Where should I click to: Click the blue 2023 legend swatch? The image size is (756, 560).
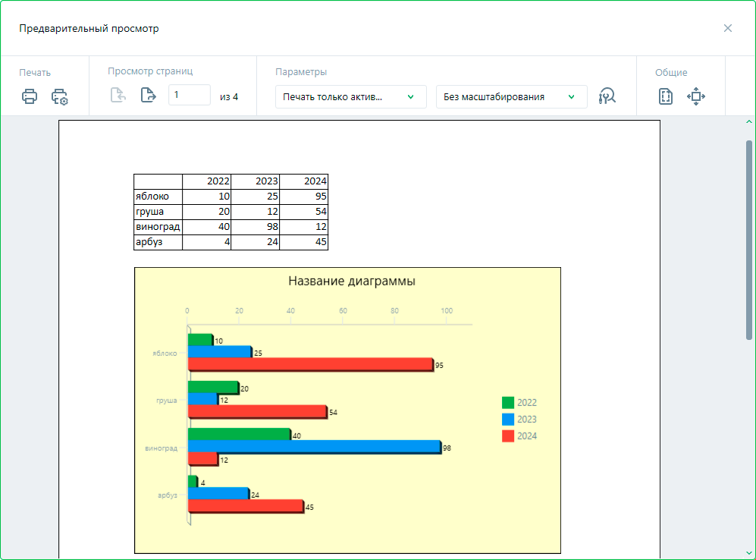[508, 420]
